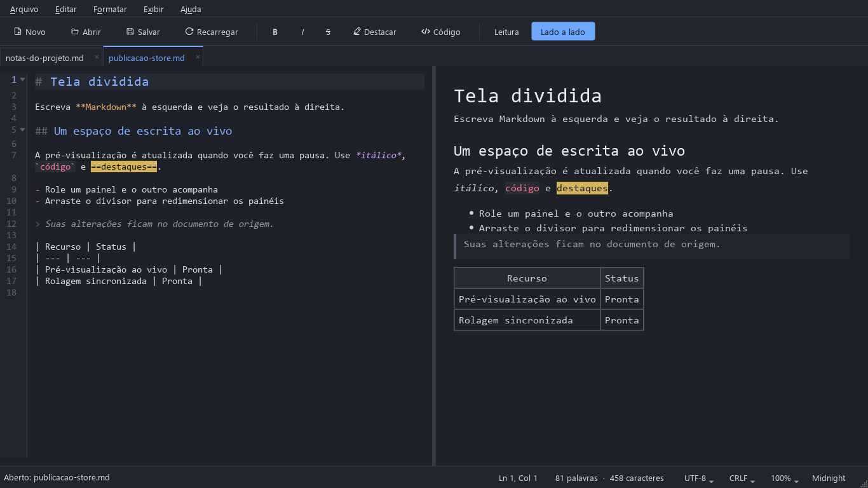Click preview heading 'Tela dividida'
Viewport: 868px width, 488px height.
[x=527, y=96]
